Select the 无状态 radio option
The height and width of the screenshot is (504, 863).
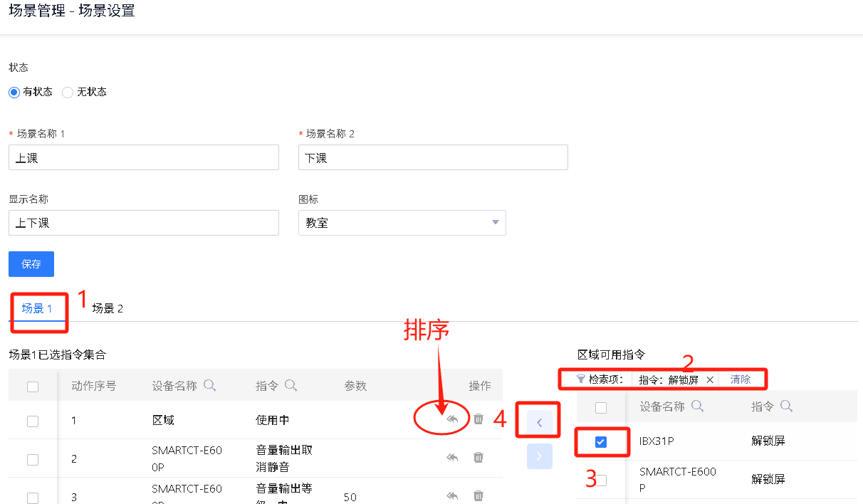pyautogui.click(x=68, y=92)
